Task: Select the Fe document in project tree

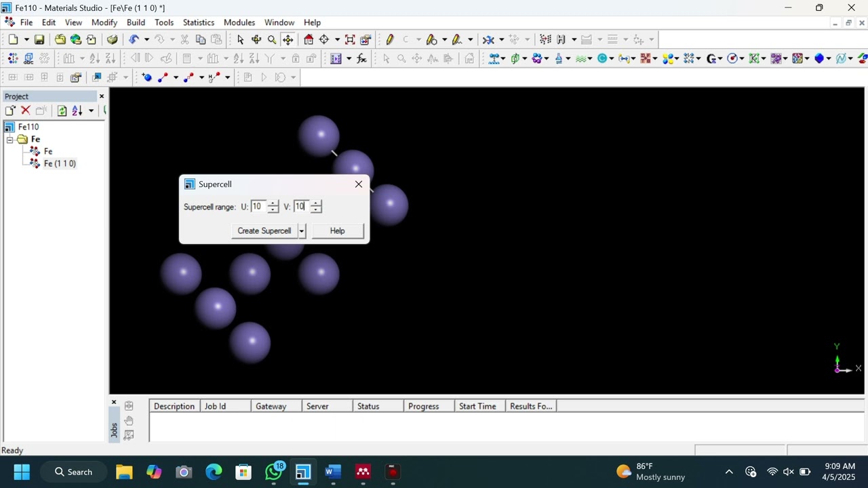Action: tap(48, 151)
